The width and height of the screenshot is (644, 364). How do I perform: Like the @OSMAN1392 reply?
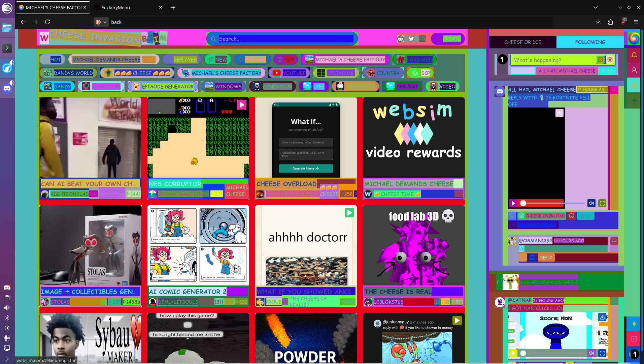click(x=523, y=257)
